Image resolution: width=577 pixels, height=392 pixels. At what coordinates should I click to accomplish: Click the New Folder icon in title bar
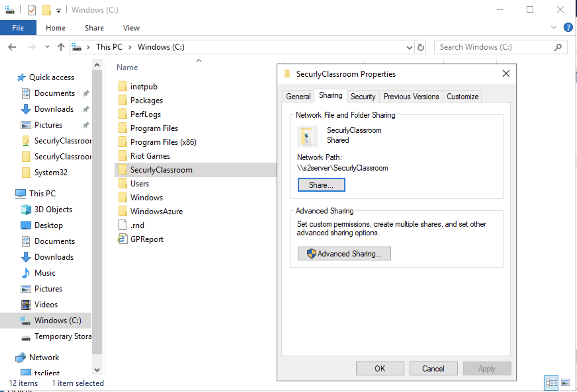pos(46,10)
